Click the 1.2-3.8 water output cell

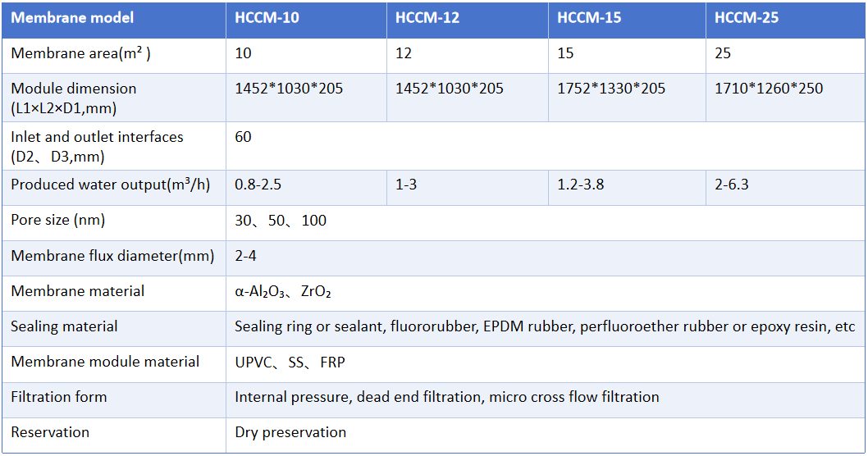click(580, 185)
